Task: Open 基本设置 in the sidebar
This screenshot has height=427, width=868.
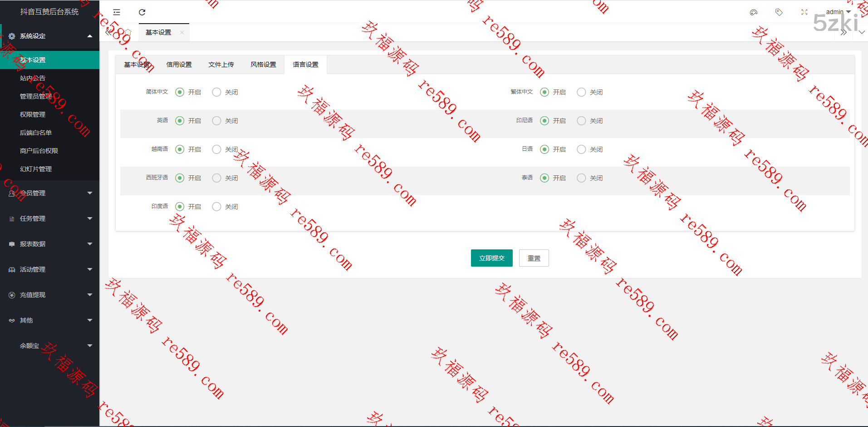Action: coord(49,60)
